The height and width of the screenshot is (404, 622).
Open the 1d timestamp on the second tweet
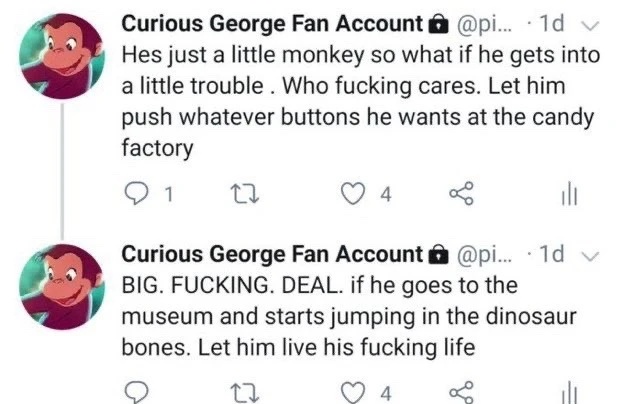[x=552, y=254]
